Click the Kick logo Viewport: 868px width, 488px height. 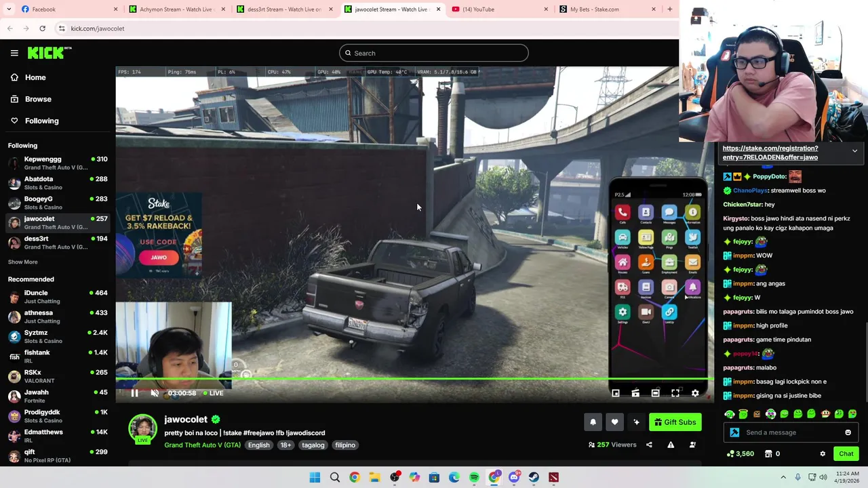click(50, 53)
